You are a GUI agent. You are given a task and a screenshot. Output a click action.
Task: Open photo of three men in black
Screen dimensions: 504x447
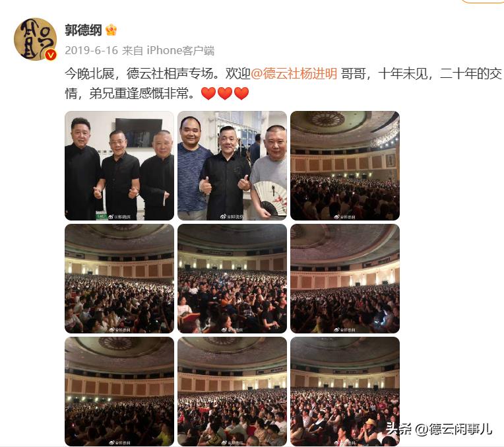coord(119,166)
